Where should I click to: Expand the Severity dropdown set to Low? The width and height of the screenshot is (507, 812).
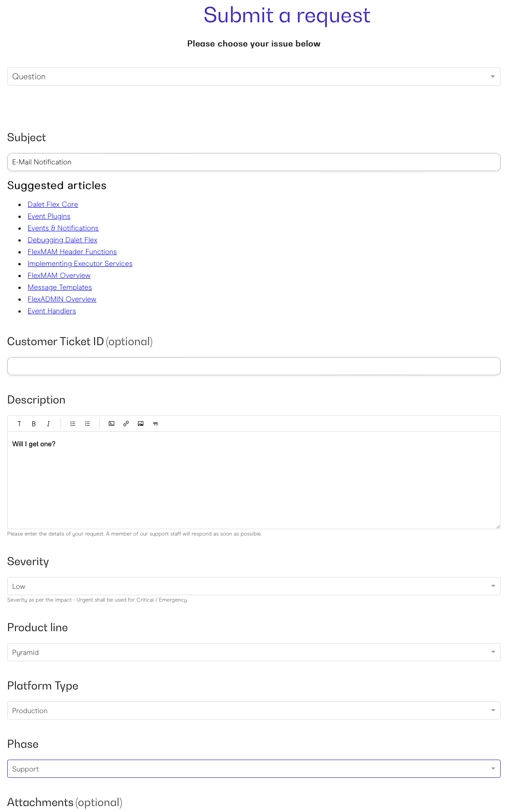[253, 586]
